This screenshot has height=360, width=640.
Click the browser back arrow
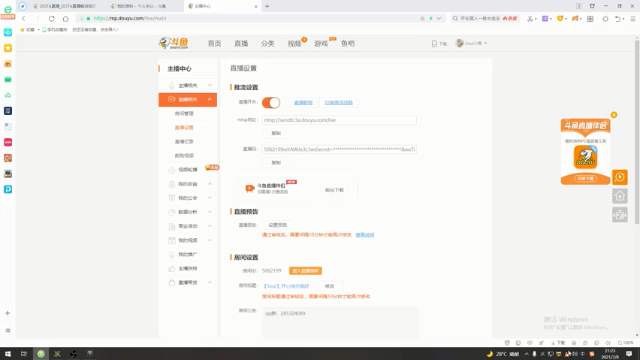[24, 18]
